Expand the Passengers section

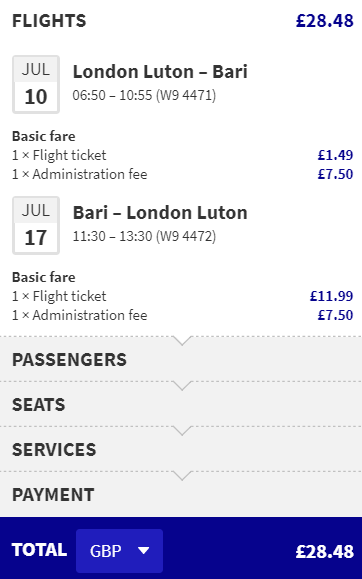click(181, 359)
